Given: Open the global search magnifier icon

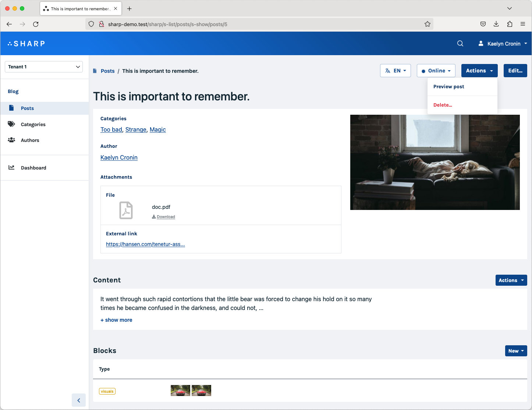Looking at the screenshot, I should 460,43.
